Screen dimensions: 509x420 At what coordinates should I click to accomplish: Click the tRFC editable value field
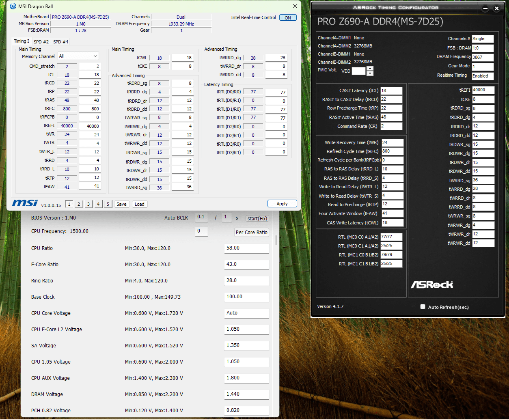pos(90,109)
